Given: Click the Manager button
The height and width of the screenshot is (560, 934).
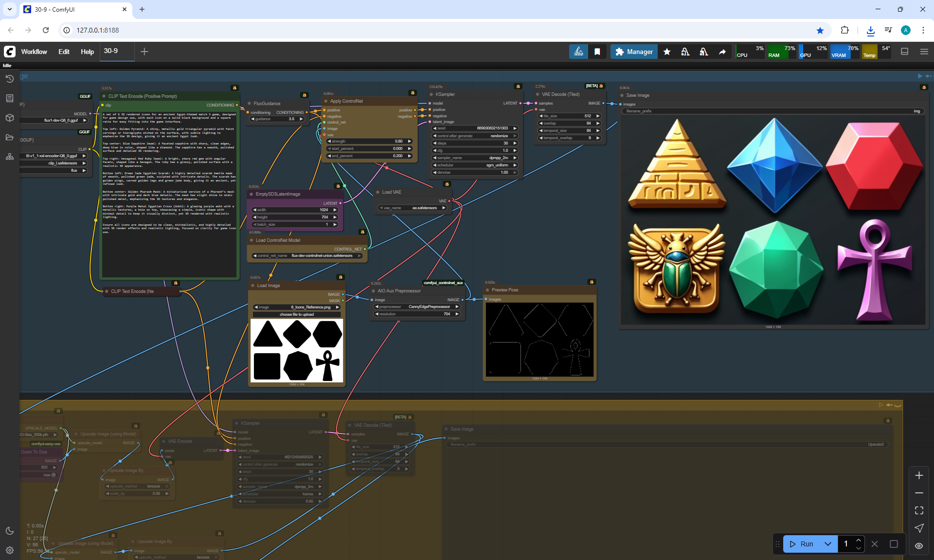Looking at the screenshot, I should pos(634,52).
